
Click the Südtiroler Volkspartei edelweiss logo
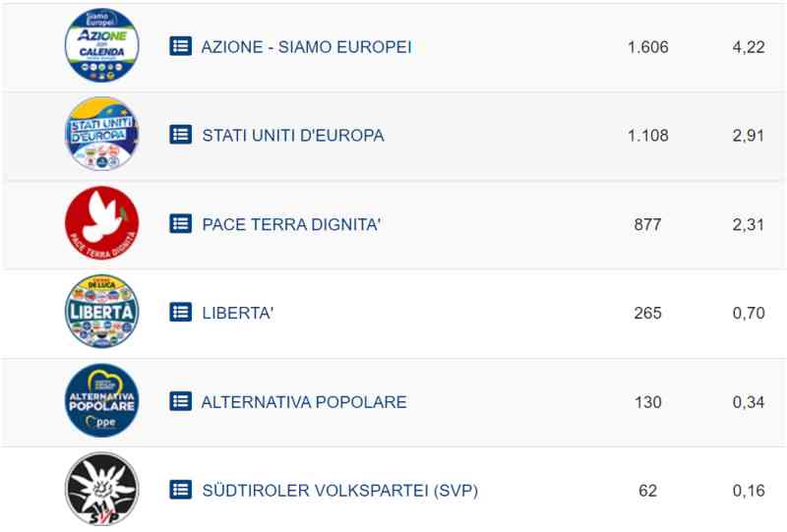[101, 489]
